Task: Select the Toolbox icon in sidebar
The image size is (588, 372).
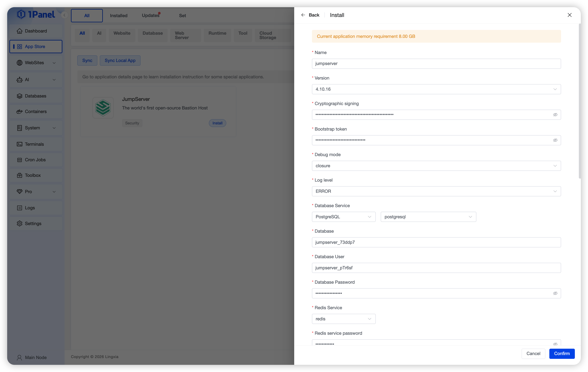Action: pyautogui.click(x=20, y=175)
